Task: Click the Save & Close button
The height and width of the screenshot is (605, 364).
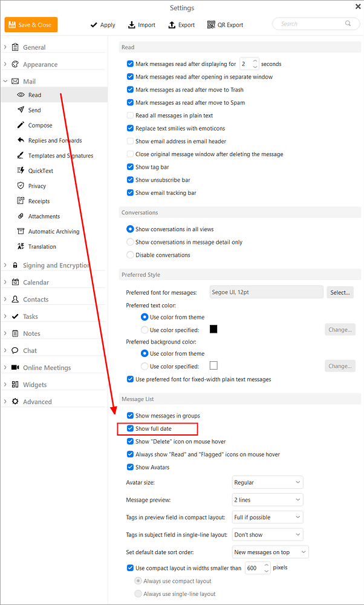Action: click(x=31, y=25)
